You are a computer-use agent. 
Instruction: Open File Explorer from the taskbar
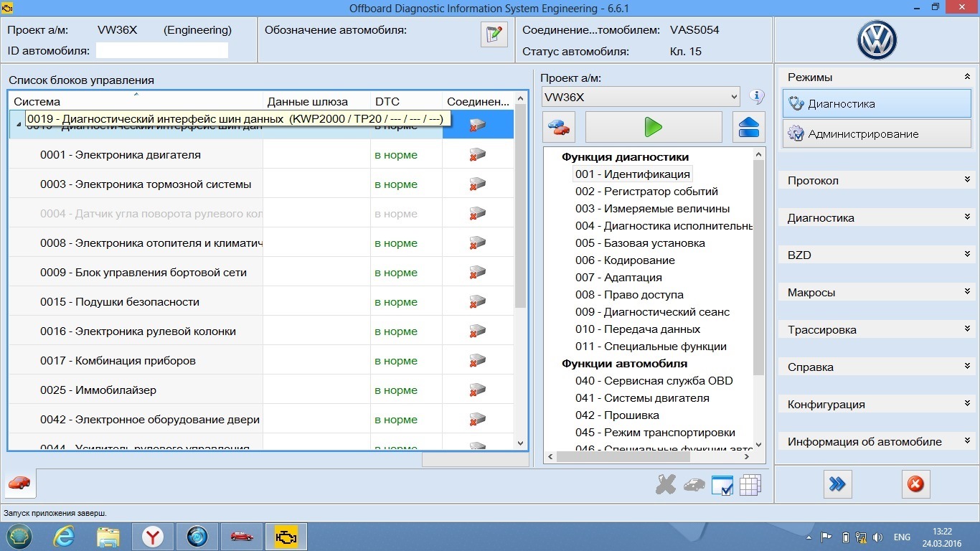coord(108,536)
